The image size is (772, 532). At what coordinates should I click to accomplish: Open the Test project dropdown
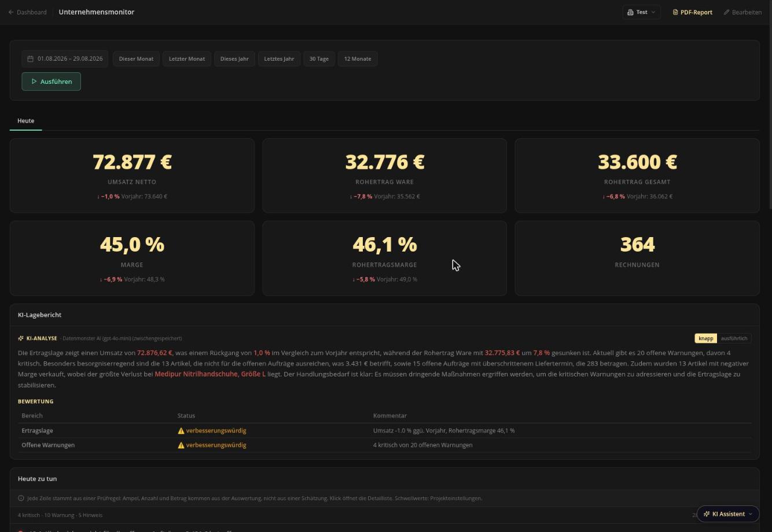pos(641,12)
